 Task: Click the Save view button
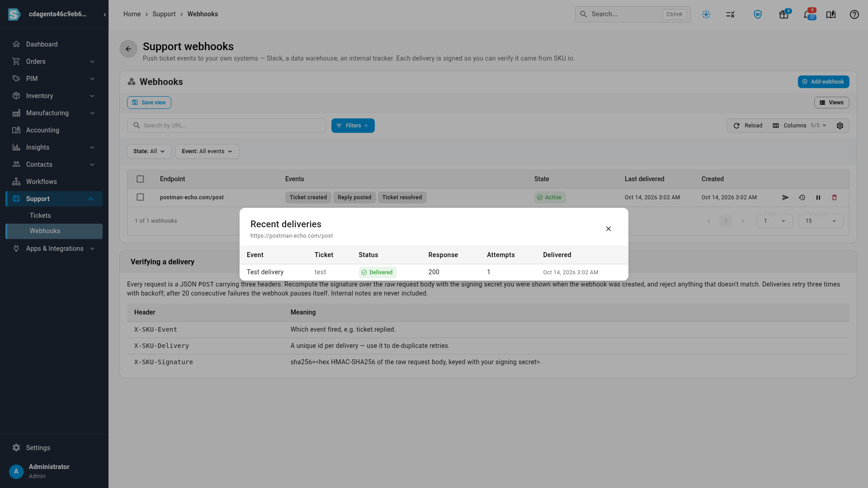(149, 103)
